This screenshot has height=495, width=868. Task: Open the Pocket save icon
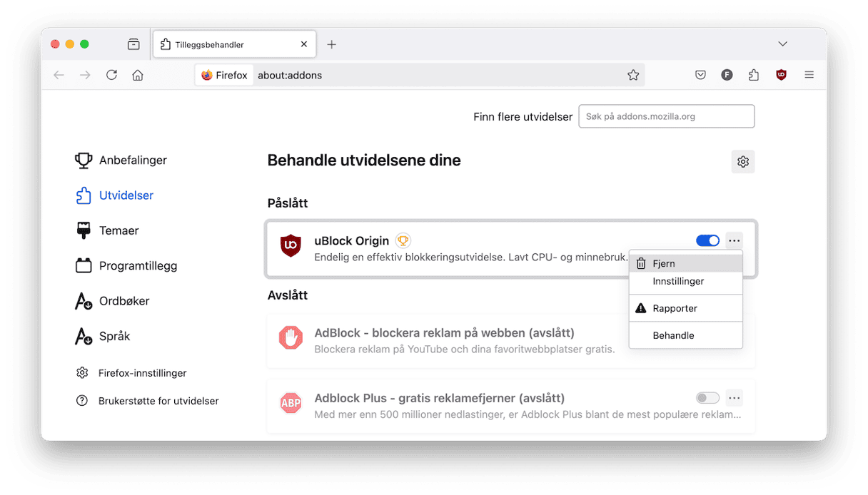tap(700, 75)
